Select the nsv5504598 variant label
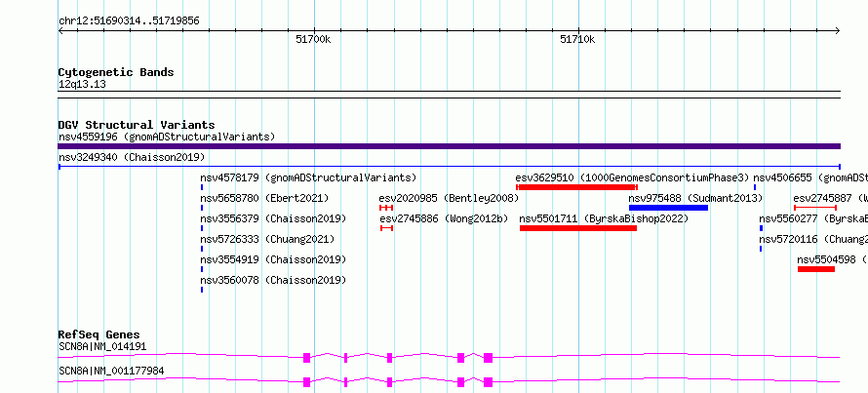Viewport: 868px width, 393px height. coord(833,259)
